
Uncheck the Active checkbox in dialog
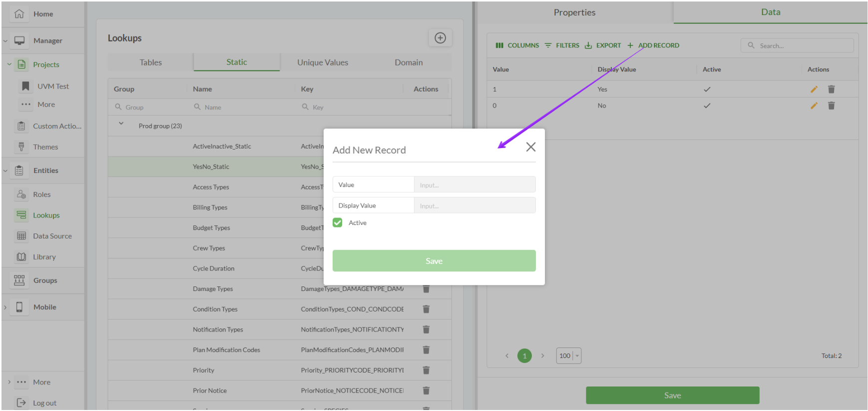pos(338,223)
